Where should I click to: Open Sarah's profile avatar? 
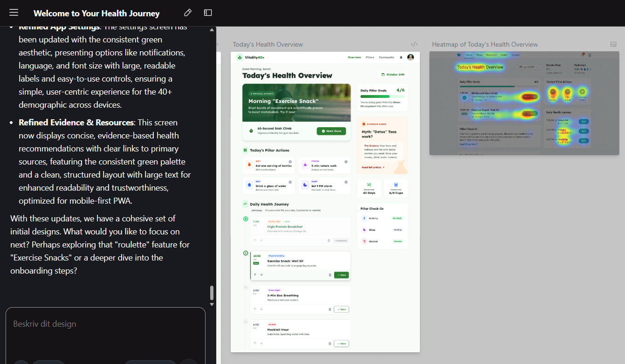pos(410,57)
